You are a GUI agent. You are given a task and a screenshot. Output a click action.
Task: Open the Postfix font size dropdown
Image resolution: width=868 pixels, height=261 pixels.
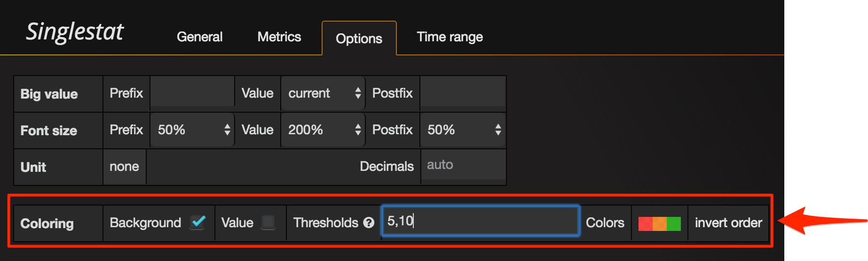tap(463, 130)
